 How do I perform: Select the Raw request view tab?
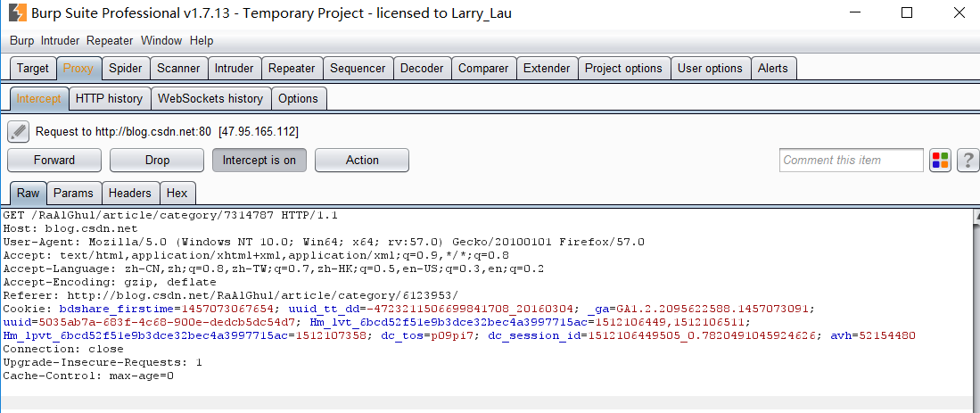(x=28, y=193)
